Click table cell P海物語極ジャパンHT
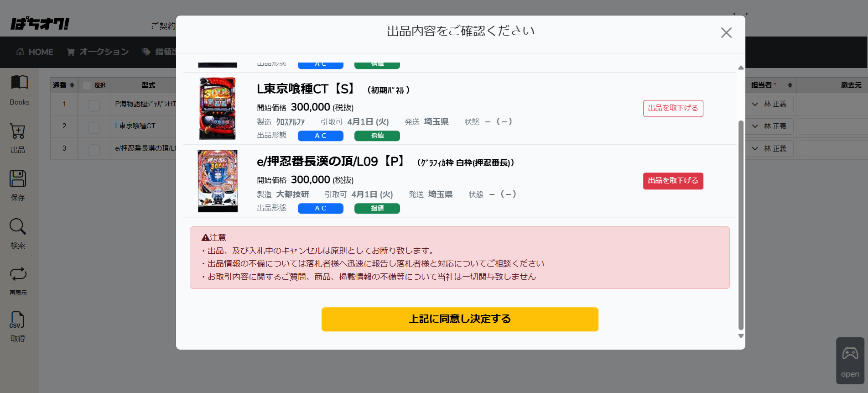 [x=145, y=104]
